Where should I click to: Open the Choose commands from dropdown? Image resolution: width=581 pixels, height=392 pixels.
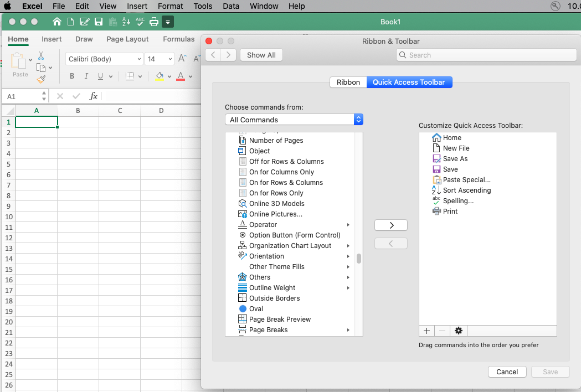294,120
